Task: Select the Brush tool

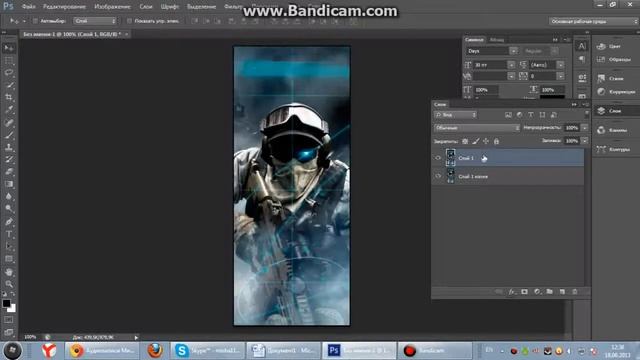Action: (x=9, y=135)
